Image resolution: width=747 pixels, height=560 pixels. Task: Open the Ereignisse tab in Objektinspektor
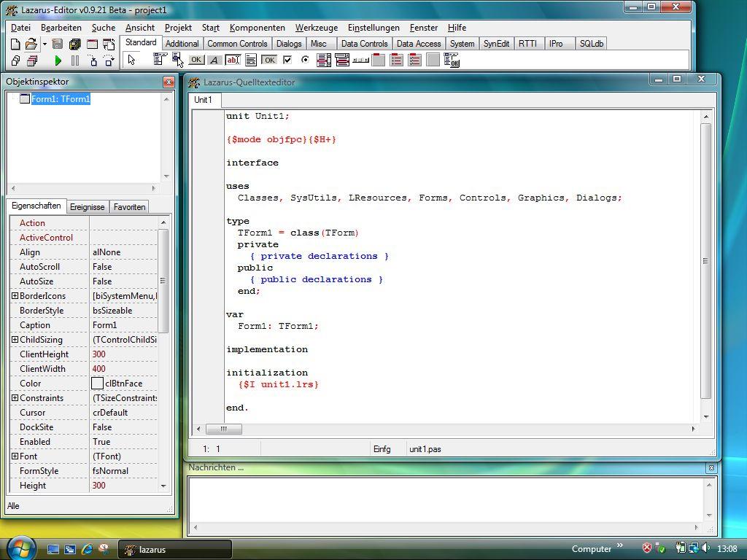pyautogui.click(x=88, y=206)
